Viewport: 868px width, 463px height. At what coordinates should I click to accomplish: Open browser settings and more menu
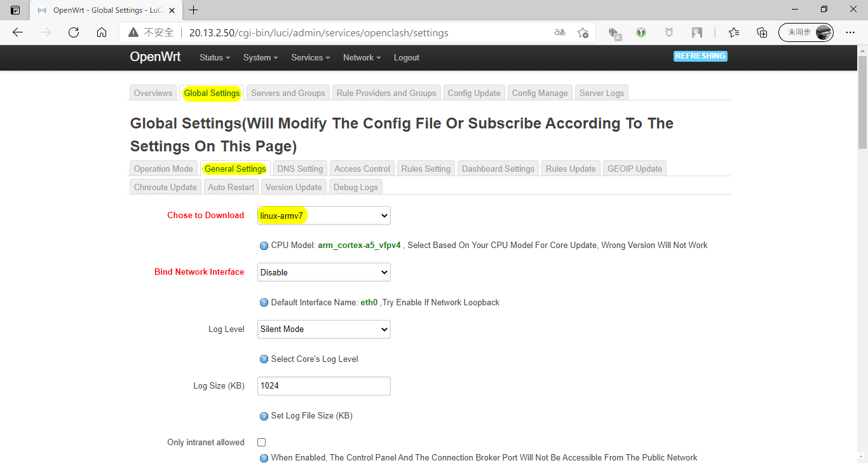click(850, 32)
